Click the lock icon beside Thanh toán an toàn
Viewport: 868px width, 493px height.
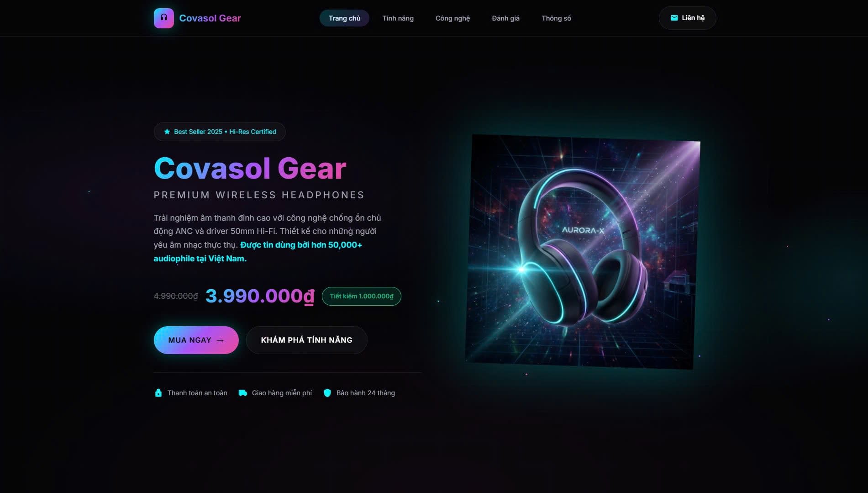[x=158, y=393]
